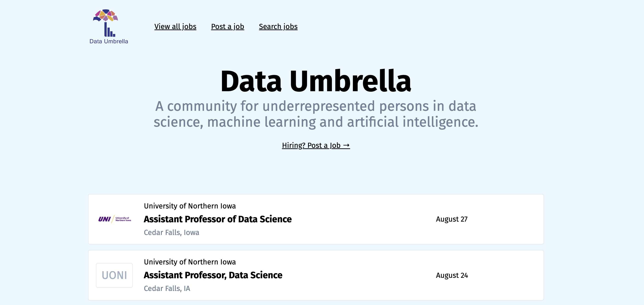This screenshot has width=644, height=305.
Task: Click the August 27 date
Action: pyautogui.click(x=452, y=219)
